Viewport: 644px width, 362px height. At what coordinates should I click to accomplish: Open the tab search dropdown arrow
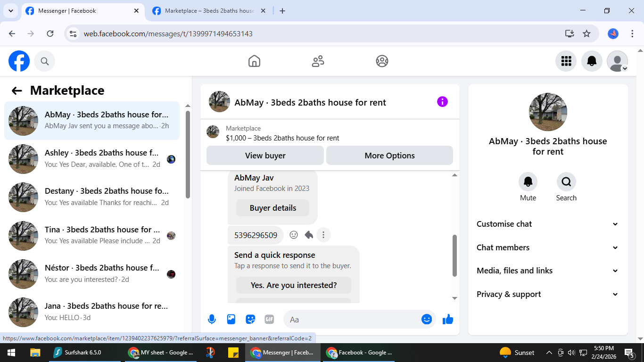[x=10, y=11]
